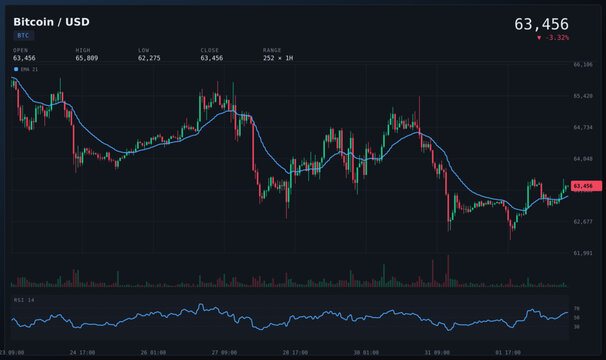
Task: Click the 31 09:00 time axis label
Action: [437, 353]
